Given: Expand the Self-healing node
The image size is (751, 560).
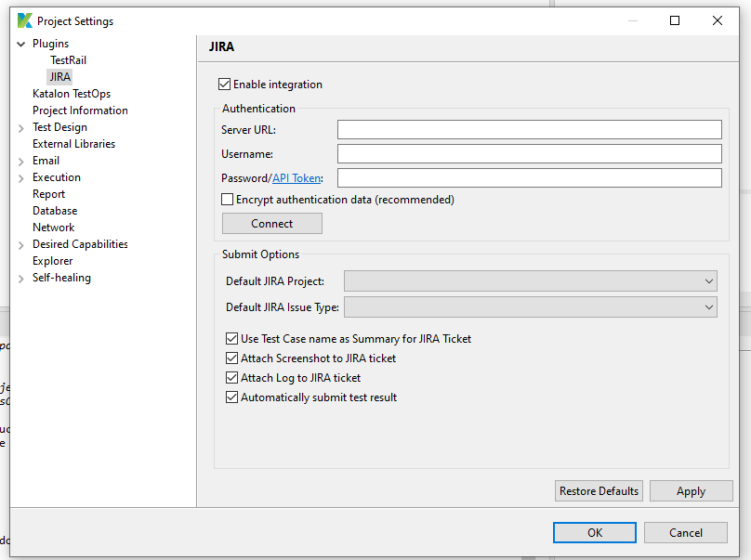Looking at the screenshot, I should tap(21, 279).
